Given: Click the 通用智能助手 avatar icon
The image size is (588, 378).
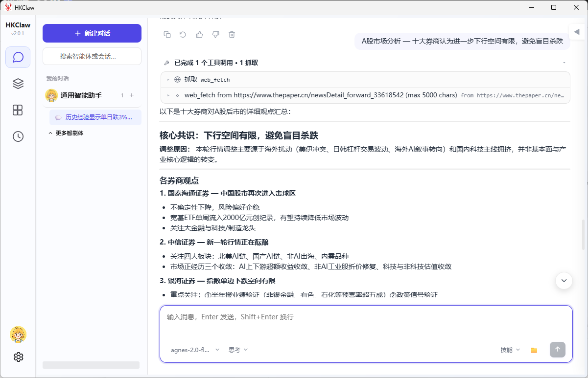Looking at the screenshot, I should (x=51, y=95).
